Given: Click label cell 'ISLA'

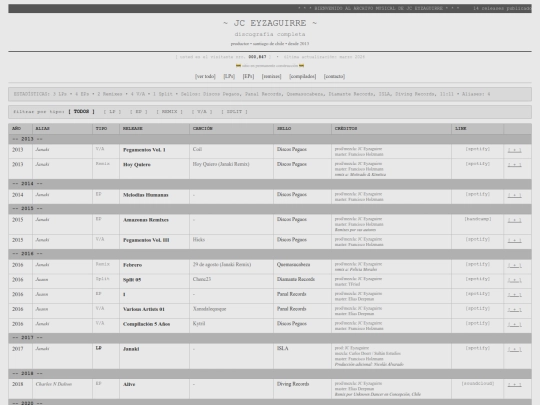Looking at the screenshot, I should click(x=282, y=349).
